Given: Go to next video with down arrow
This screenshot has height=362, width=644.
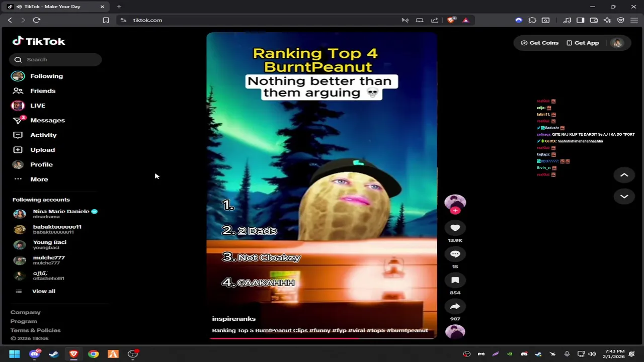Looking at the screenshot, I should coord(624,197).
